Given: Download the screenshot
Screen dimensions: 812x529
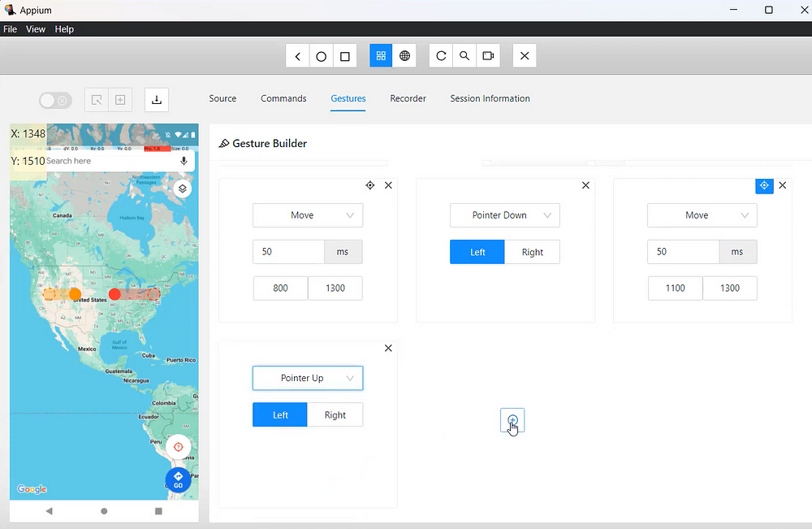Looking at the screenshot, I should pyautogui.click(x=157, y=100).
